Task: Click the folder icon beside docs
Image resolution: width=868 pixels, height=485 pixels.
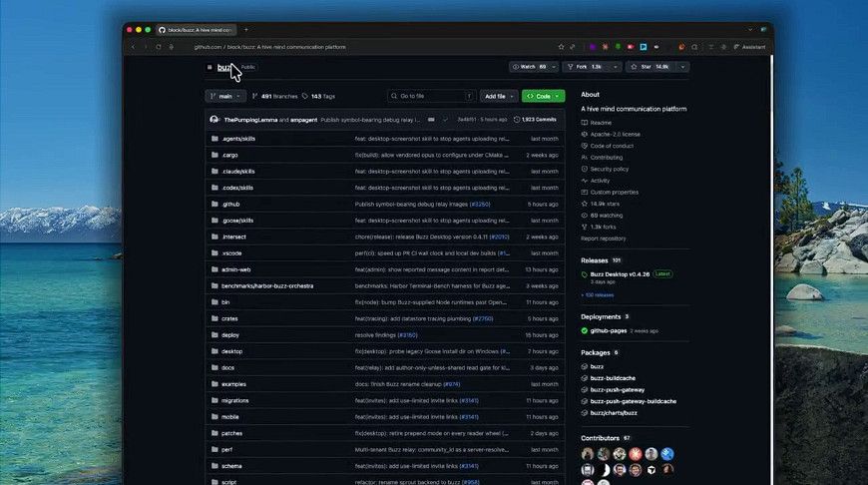Action: pyautogui.click(x=215, y=367)
